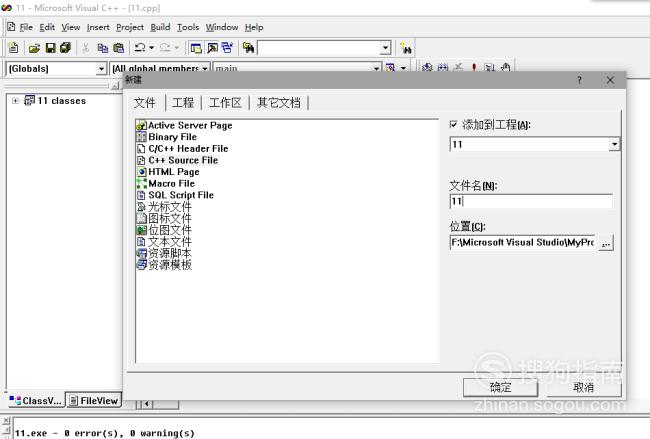Viewport: 650px width, 439px height.
Task: Click the Find in Files icon
Action: click(248, 48)
